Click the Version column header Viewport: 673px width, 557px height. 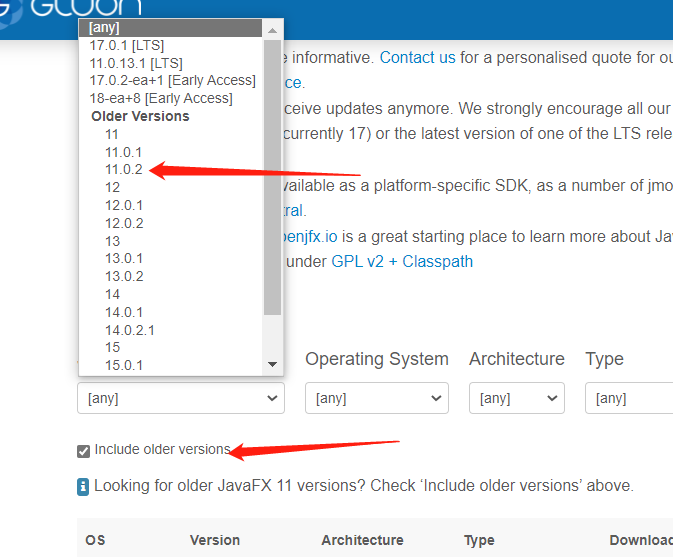coord(215,540)
